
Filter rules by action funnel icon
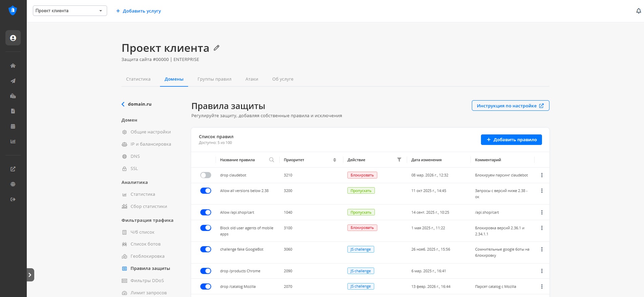coord(399,160)
